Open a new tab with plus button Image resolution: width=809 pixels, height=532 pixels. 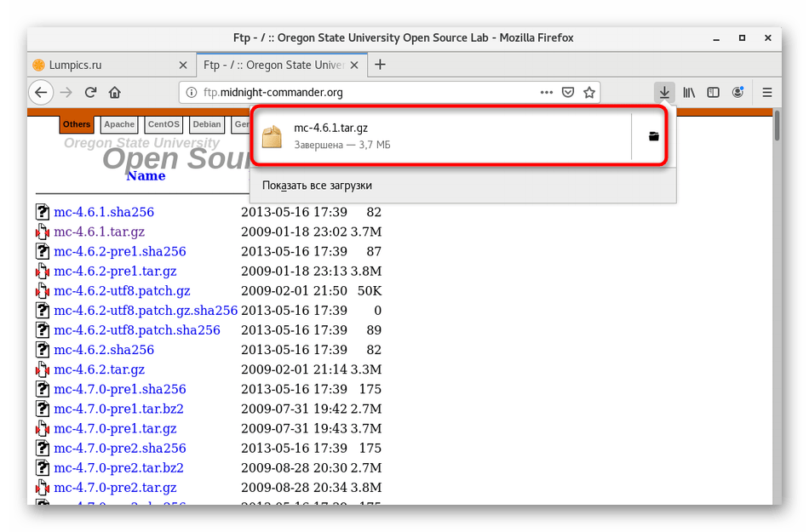[380, 65]
